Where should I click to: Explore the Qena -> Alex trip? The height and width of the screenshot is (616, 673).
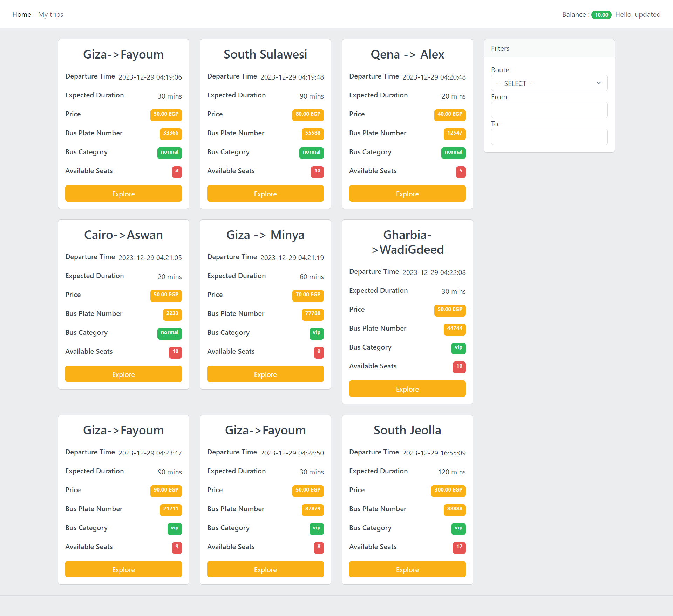pyautogui.click(x=407, y=194)
